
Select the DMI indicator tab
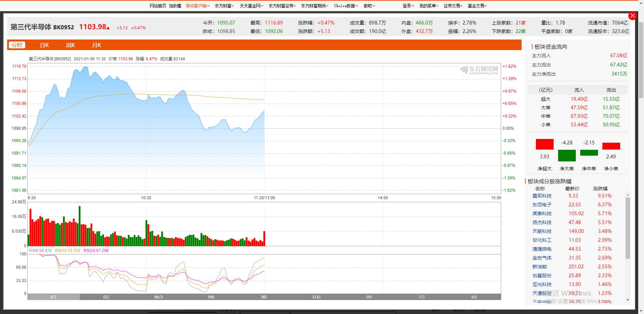coord(264,297)
